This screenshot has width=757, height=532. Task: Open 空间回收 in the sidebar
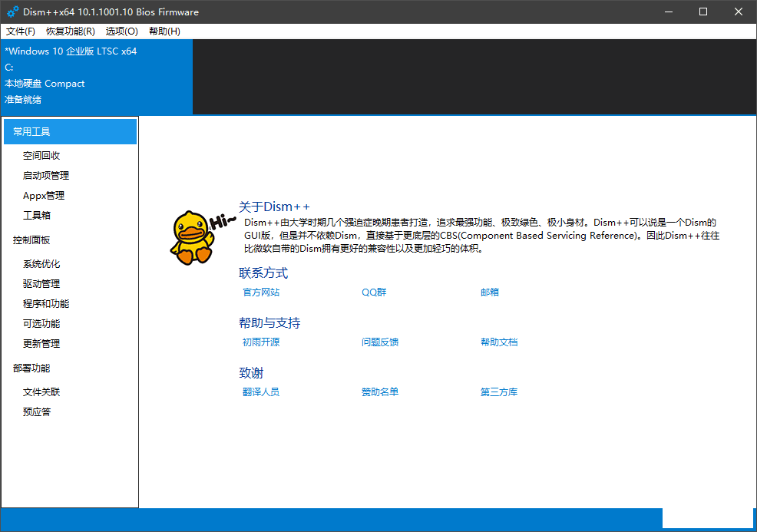(41, 155)
